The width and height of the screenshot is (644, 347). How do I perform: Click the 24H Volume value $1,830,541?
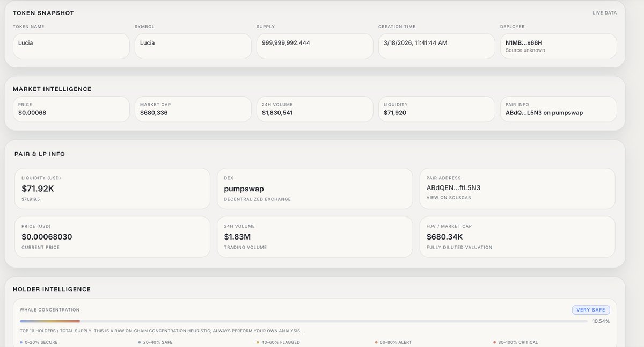click(277, 113)
